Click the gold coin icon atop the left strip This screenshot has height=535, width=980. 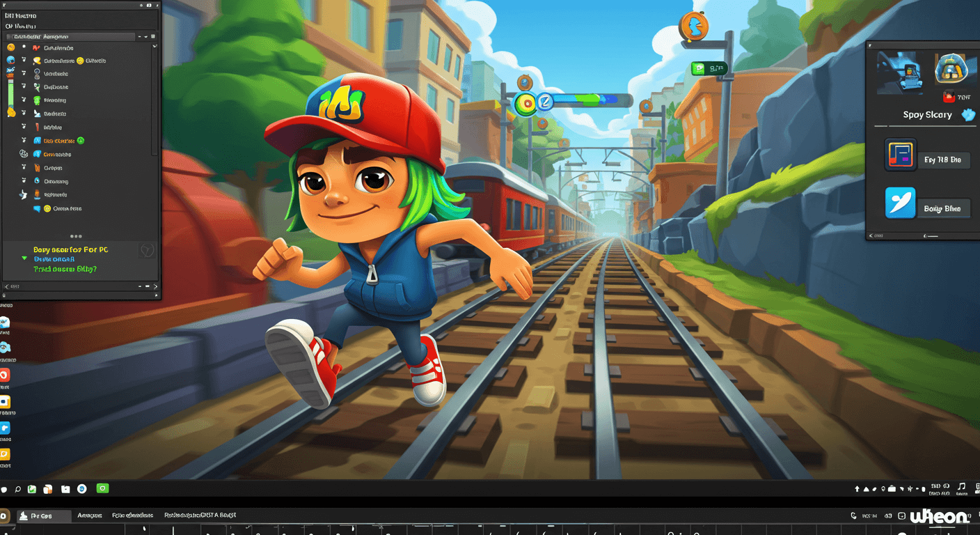10,47
